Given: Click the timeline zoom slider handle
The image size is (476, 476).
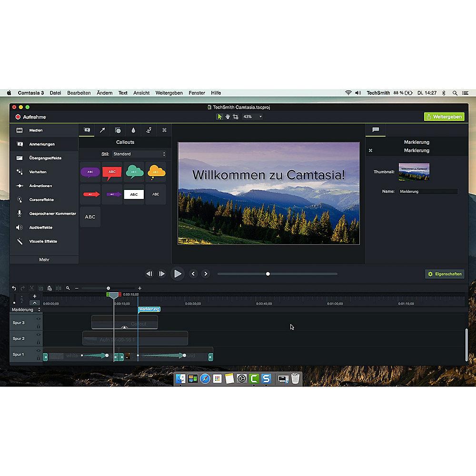Looking at the screenshot, I should pyautogui.click(x=109, y=288).
